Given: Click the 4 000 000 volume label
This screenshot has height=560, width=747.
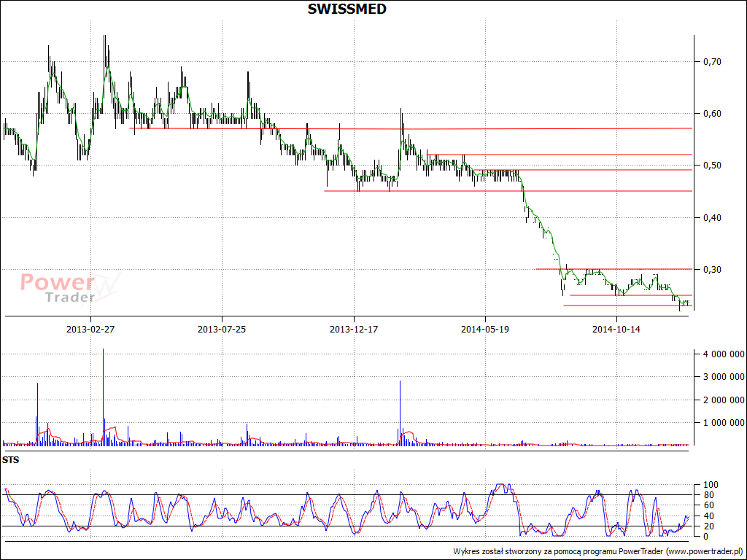Looking at the screenshot, I should point(723,354).
